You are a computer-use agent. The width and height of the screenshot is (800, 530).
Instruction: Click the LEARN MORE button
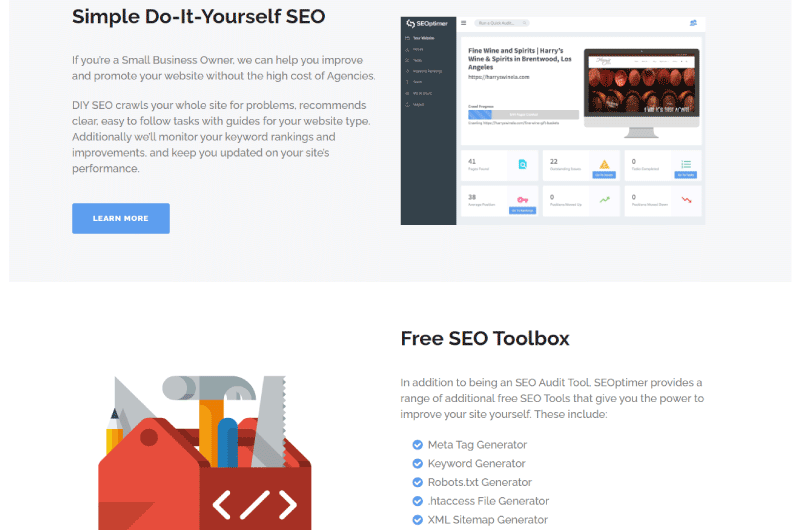tap(120, 218)
